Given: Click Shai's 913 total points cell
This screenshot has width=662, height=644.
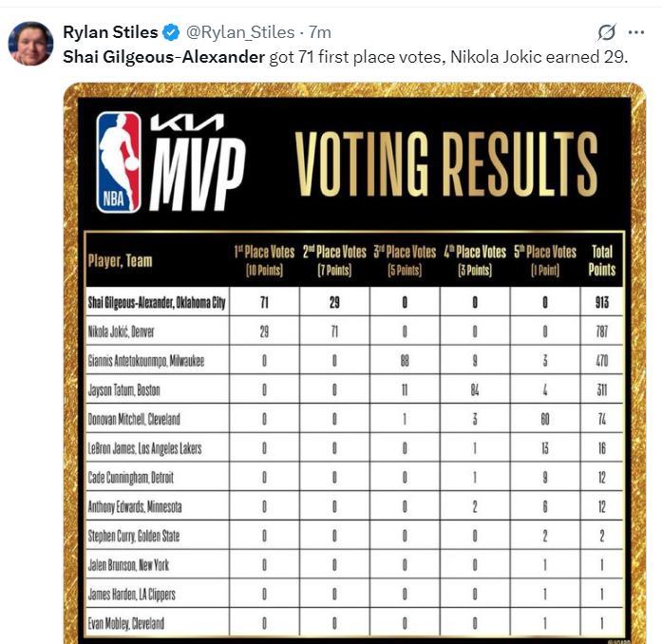Looking at the screenshot, I should coord(601,302).
